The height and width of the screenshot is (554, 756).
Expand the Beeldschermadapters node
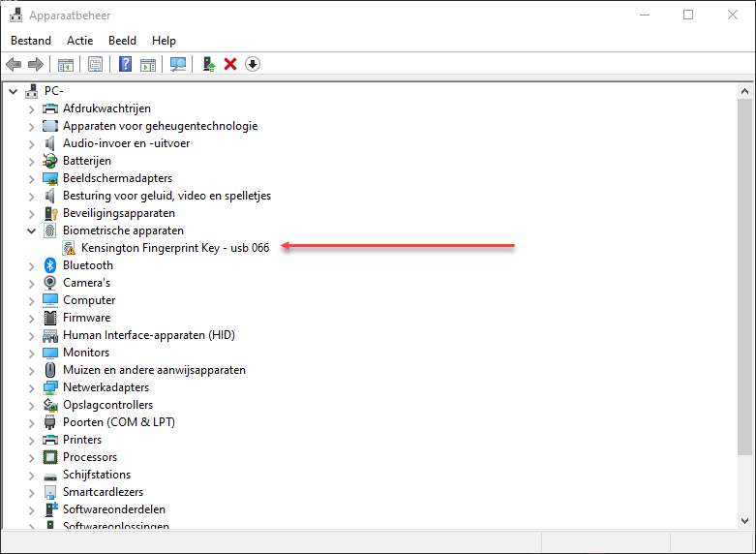click(32, 178)
